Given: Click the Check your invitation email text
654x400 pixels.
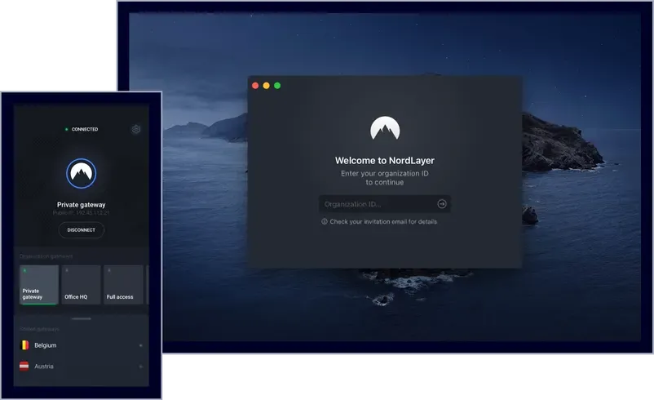Looking at the screenshot, I should click(x=383, y=222).
